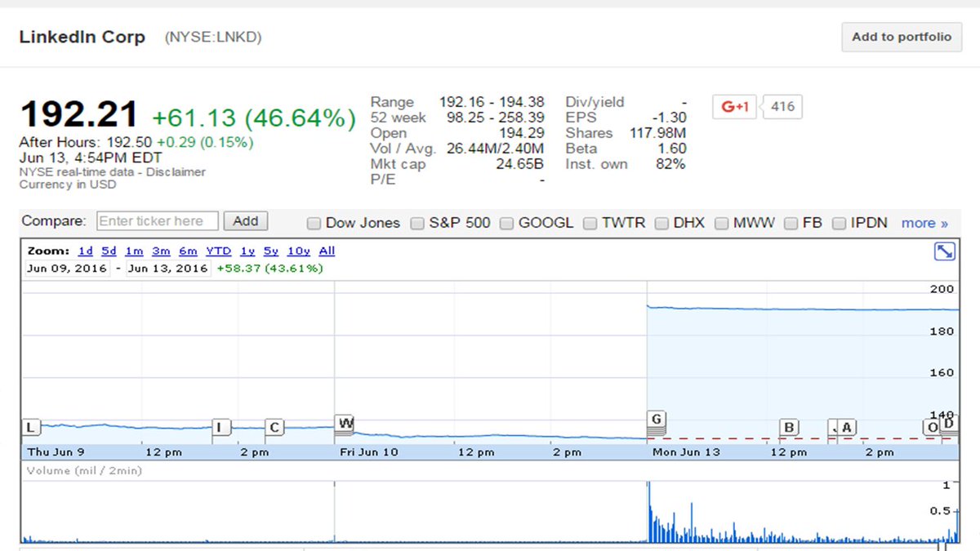The height and width of the screenshot is (551, 980).
Task: Open news flag B on chart
Action: point(789,427)
